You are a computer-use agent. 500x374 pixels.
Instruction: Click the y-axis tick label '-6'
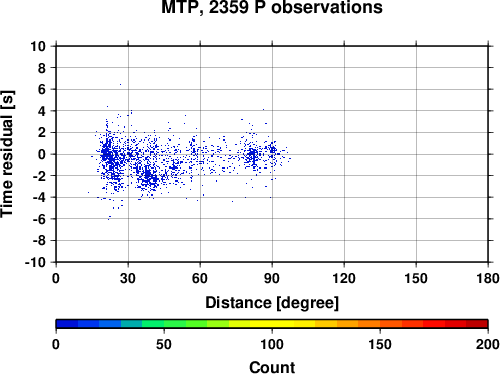pyautogui.click(x=39, y=219)
